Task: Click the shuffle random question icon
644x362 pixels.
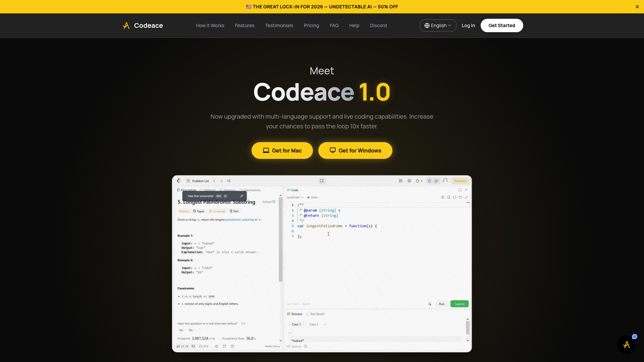Action: pyautogui.click(x=228, y=181)
